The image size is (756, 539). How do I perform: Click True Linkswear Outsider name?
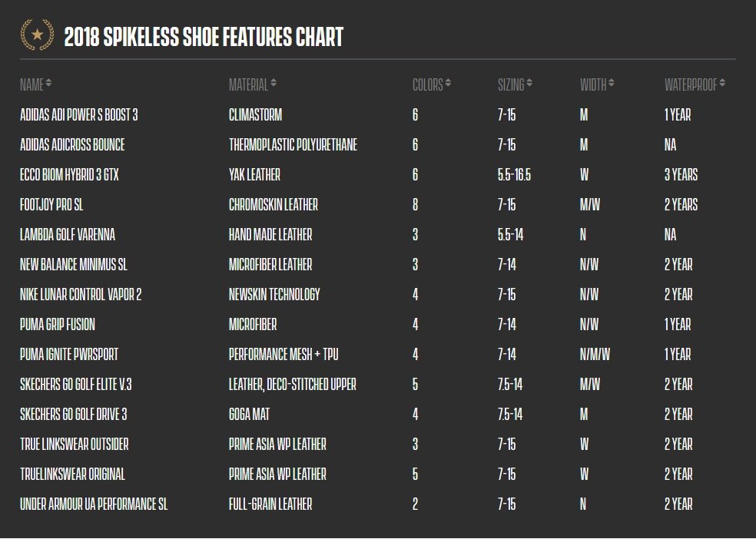(75, 444)
